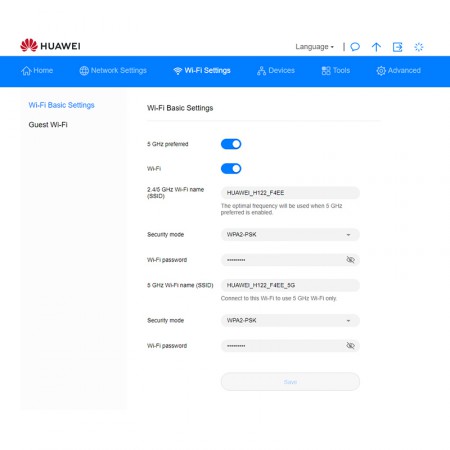Go to Home tab
The image size is (450, 450).
[x=37, y=71]
